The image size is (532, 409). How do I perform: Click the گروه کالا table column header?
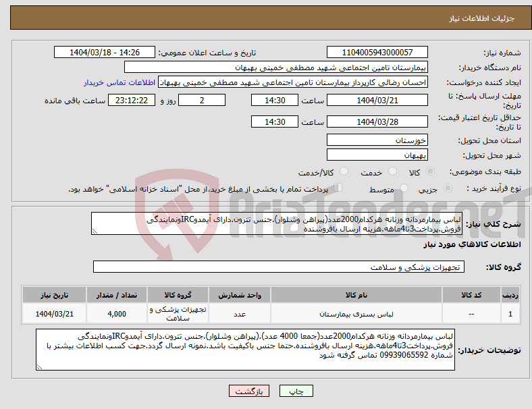tap(178, 295)
